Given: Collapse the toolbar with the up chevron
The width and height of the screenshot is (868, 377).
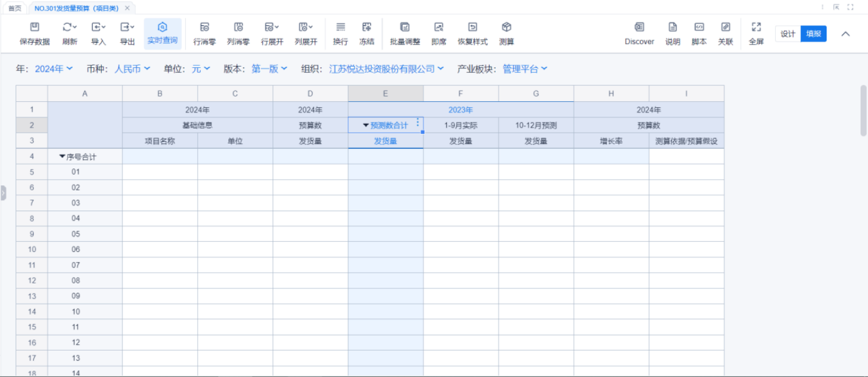Looking at the screenshot, I should pos(845,34).
